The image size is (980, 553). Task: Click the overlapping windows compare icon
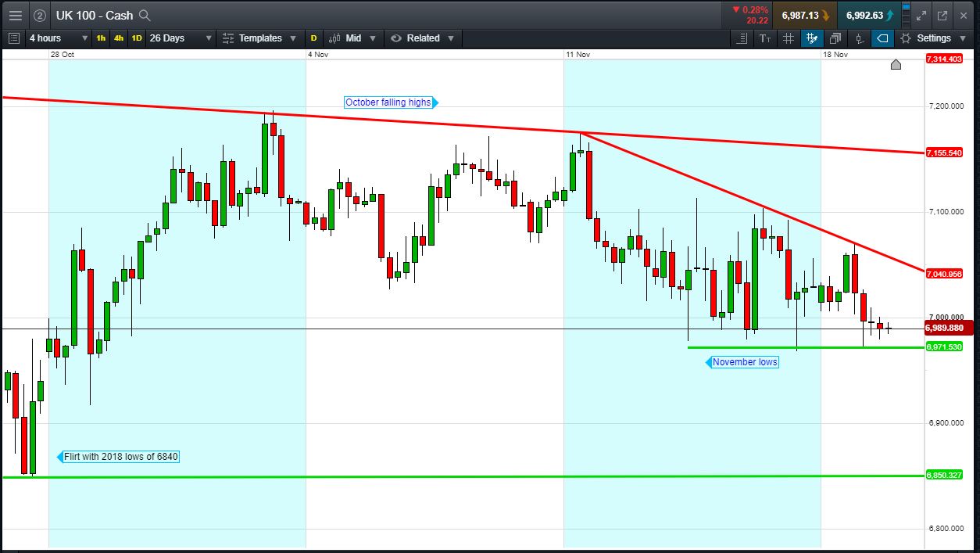point(835,38)
